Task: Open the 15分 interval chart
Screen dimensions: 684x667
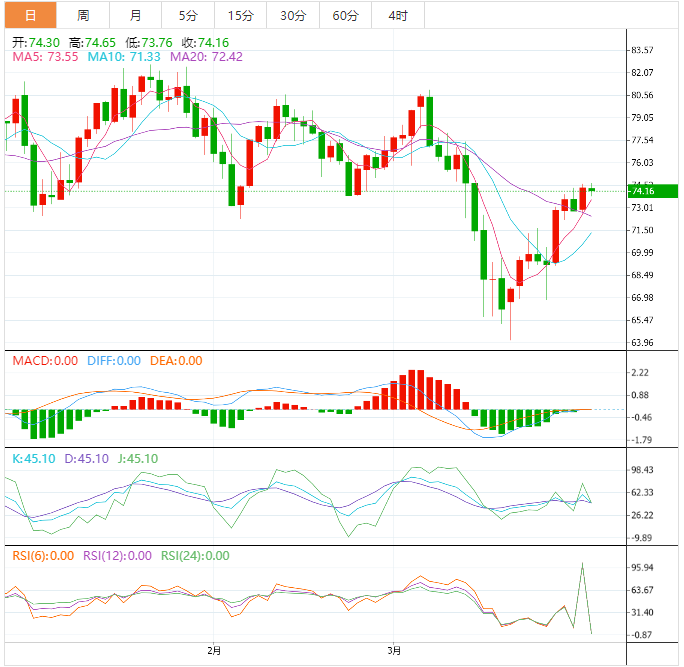Action: (240, 15)
